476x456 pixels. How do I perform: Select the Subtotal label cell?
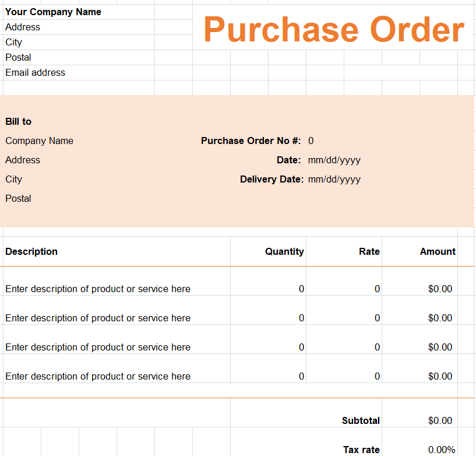pos(361,421)
